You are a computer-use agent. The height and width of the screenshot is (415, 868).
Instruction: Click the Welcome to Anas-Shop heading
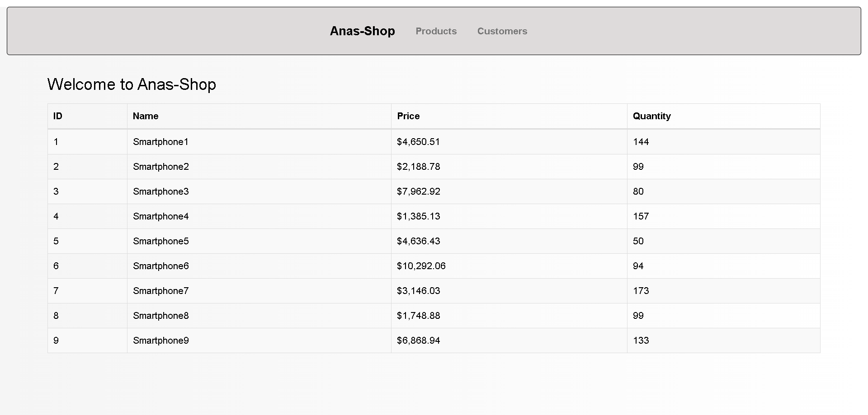tap(132, 84)
